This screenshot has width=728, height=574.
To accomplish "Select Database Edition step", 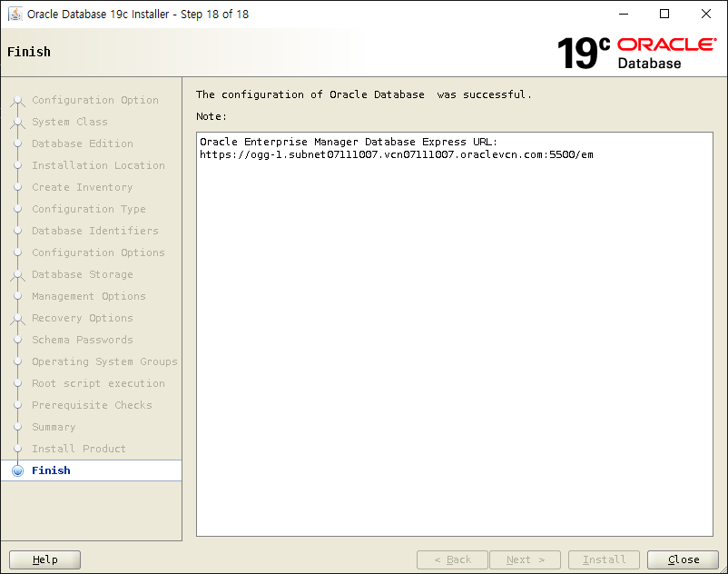I will [83, 143].
